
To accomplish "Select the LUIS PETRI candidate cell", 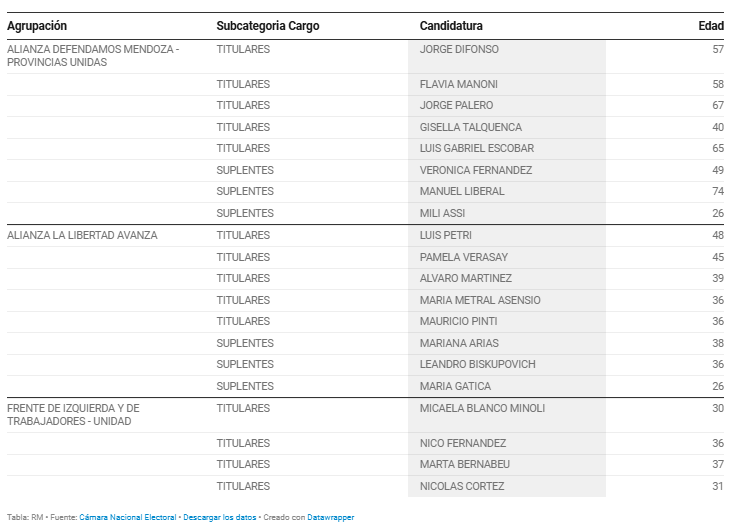I will [x=446, y=235].
